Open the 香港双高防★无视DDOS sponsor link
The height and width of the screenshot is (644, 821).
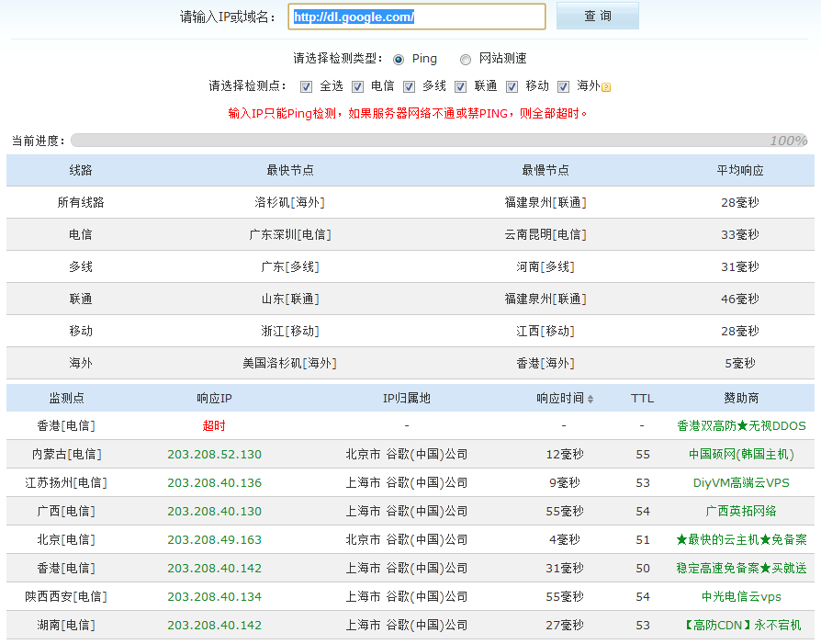pos(740,425)
